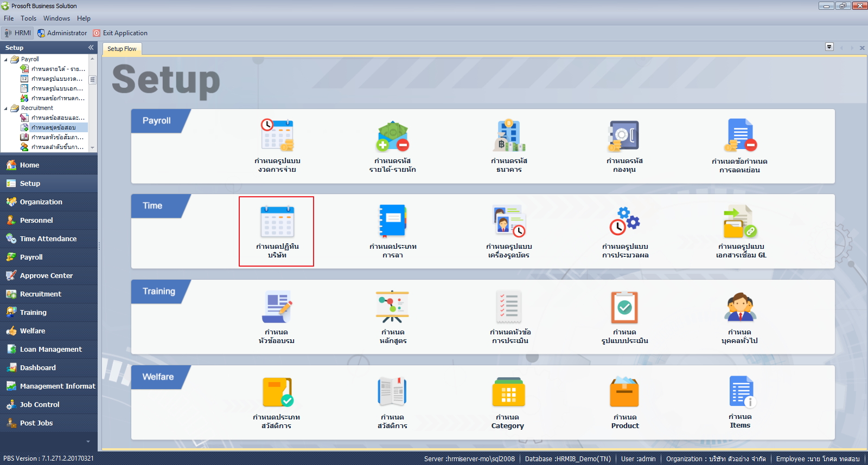Viewport: 868px width, 465px height.
Task: Open Job Control module
Action: [49, 404]
